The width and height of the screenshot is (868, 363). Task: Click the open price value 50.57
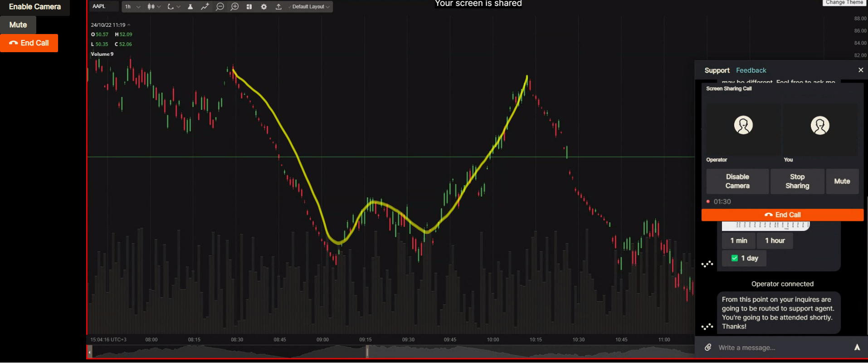[102, 34]
